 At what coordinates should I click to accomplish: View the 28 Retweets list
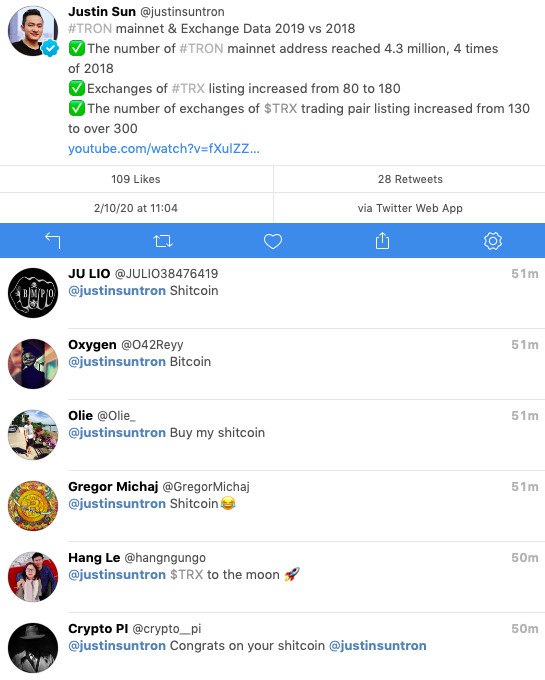coord(410,179)
